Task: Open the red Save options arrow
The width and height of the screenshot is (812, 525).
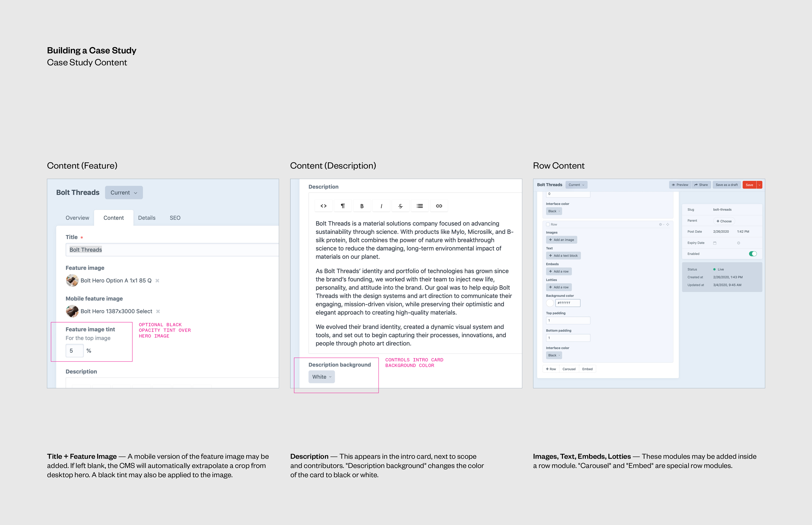Action: pos(759,185)
